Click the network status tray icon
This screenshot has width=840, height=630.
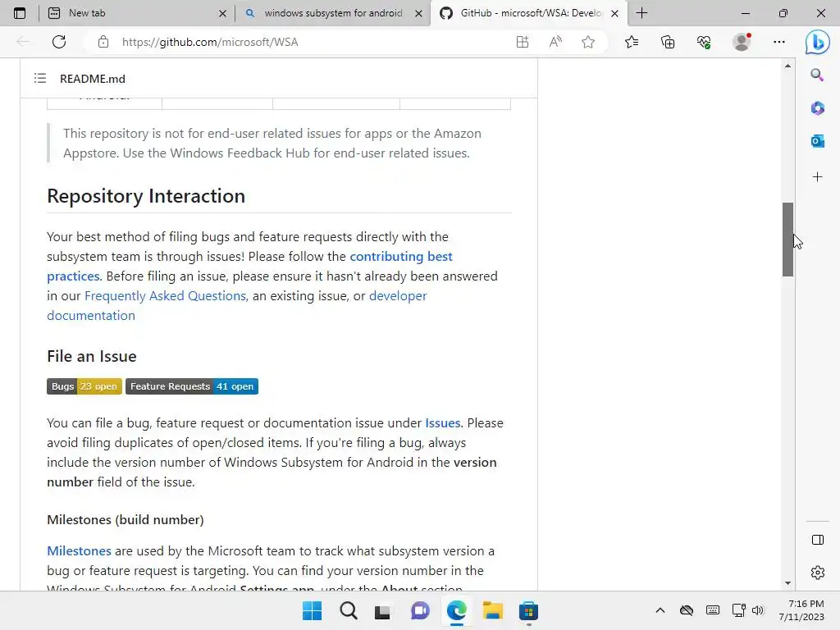738,610
